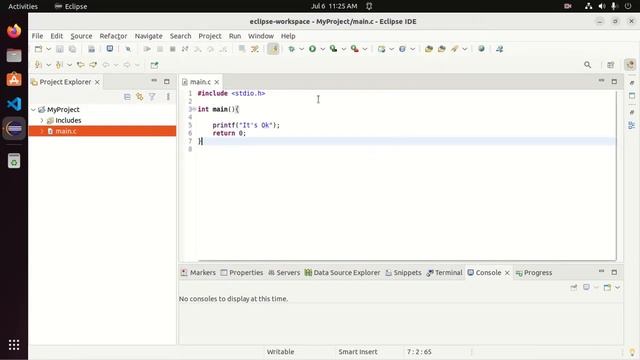This screenshot has height=360, width=640.
Task: Click the Coverage launch icon
Action: click(x=333, y=49)
